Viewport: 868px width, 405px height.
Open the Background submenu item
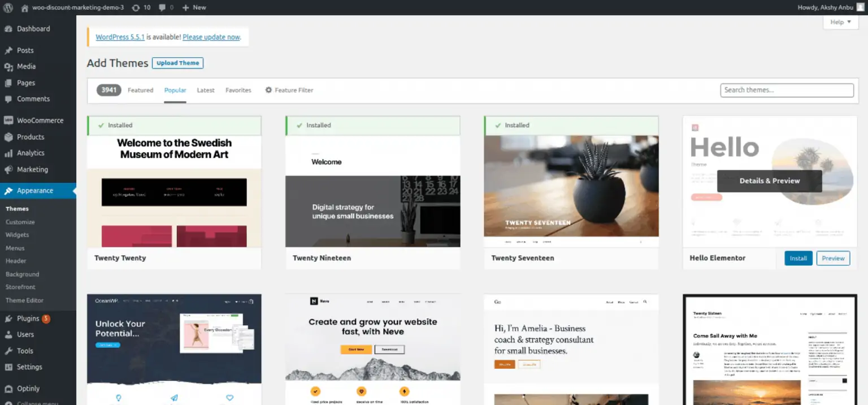23,274
